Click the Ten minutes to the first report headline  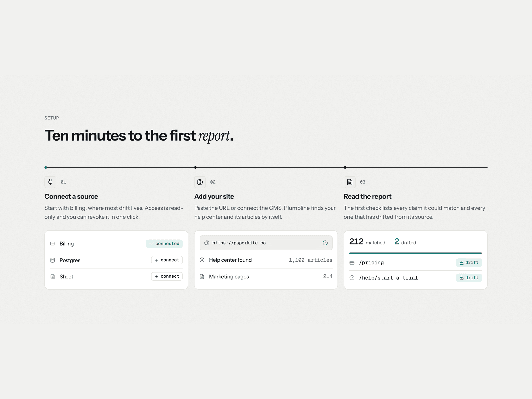click(x=139, y=136)
